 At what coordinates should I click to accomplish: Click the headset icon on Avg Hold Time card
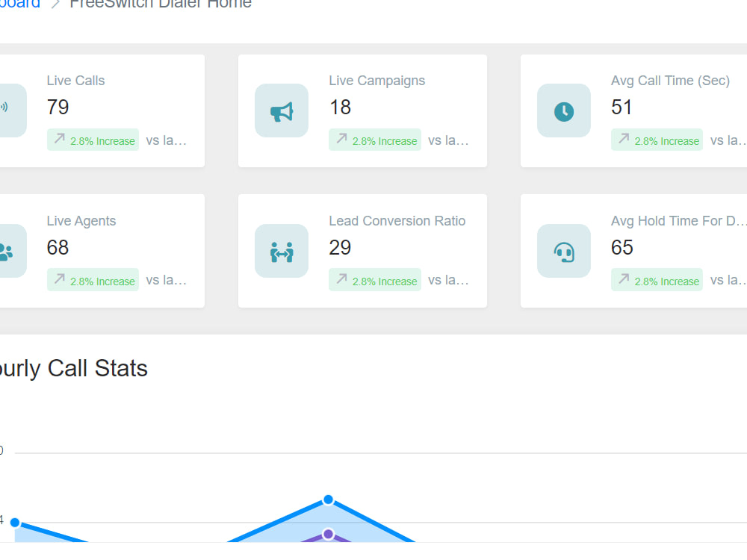[x=563, y=251]
